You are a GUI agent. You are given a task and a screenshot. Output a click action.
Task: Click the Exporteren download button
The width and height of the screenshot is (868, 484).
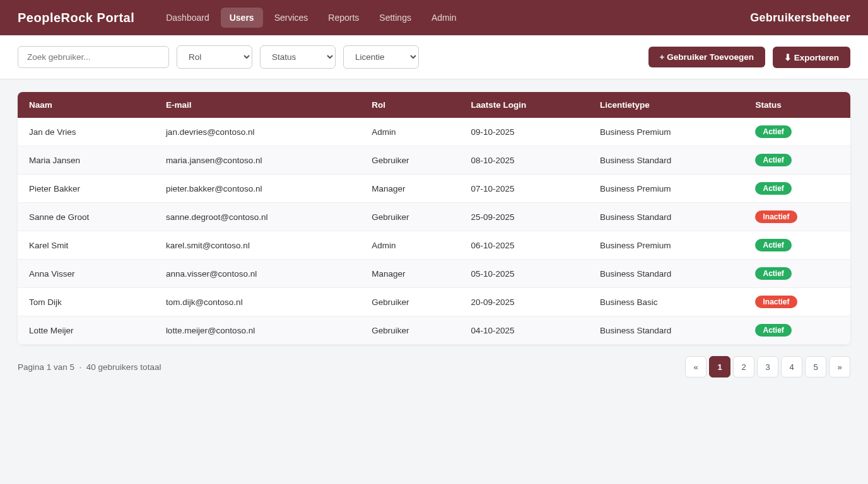point(811,57)
